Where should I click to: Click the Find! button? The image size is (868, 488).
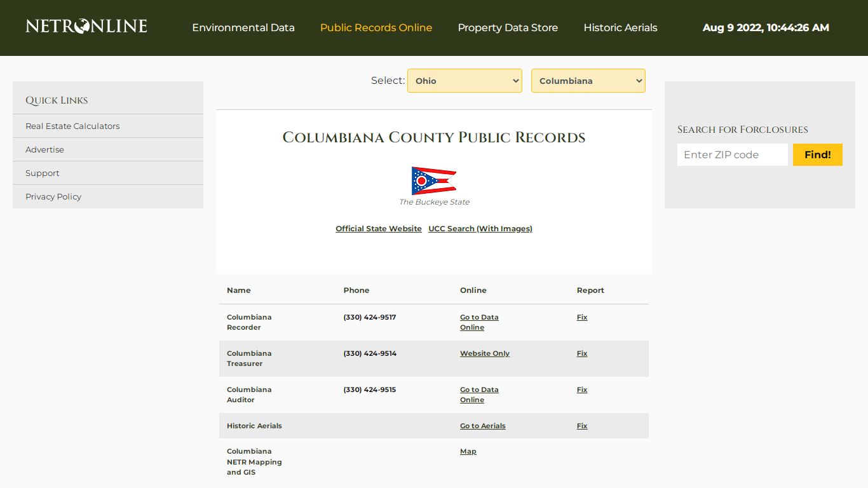pos(818,154)
